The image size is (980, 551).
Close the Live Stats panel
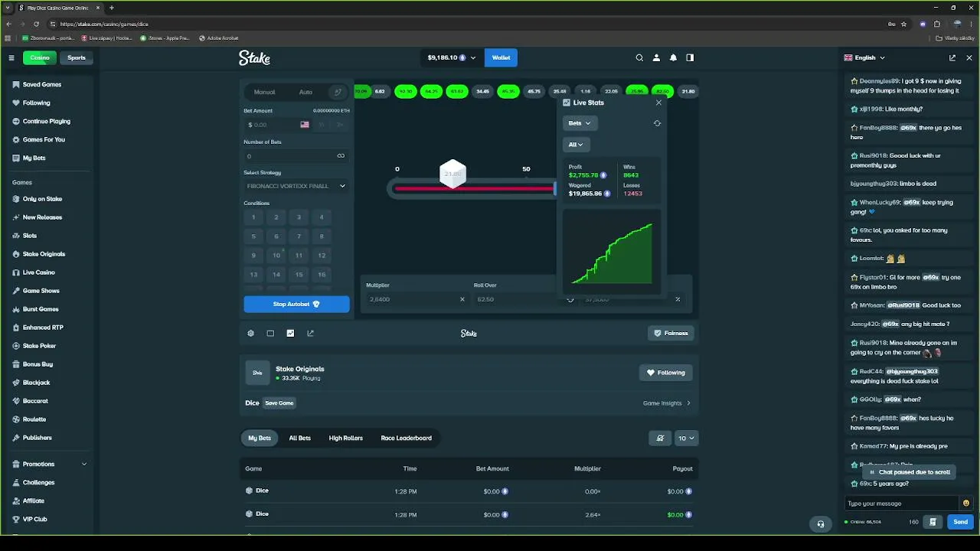(x=658, y=103)
